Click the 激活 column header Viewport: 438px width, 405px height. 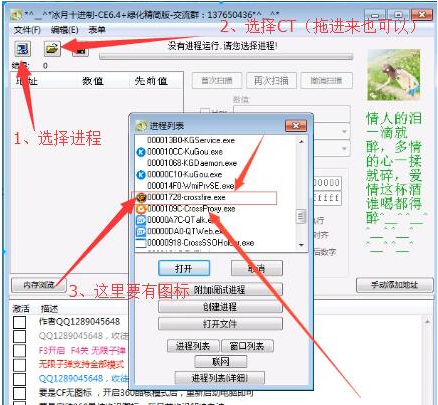(21, 309)
